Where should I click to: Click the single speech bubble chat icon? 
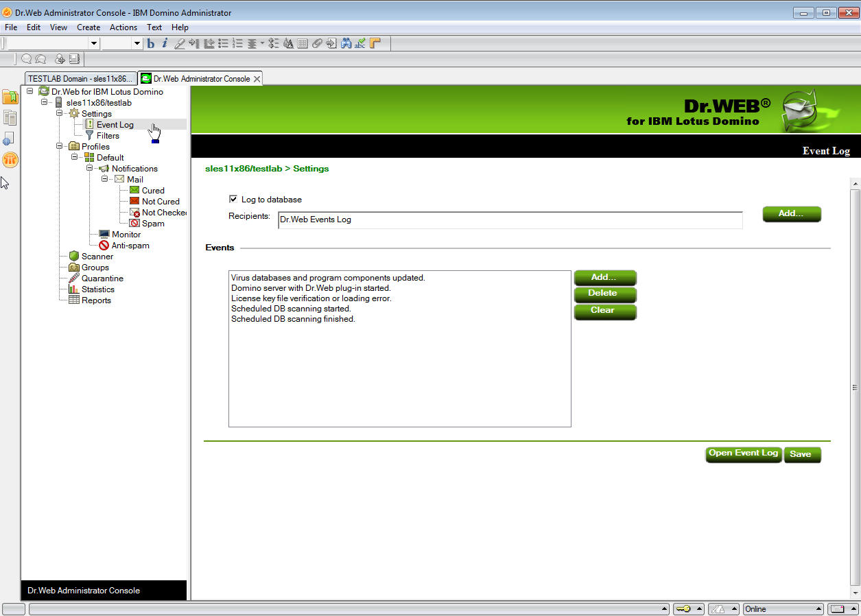tap(27, 59)
